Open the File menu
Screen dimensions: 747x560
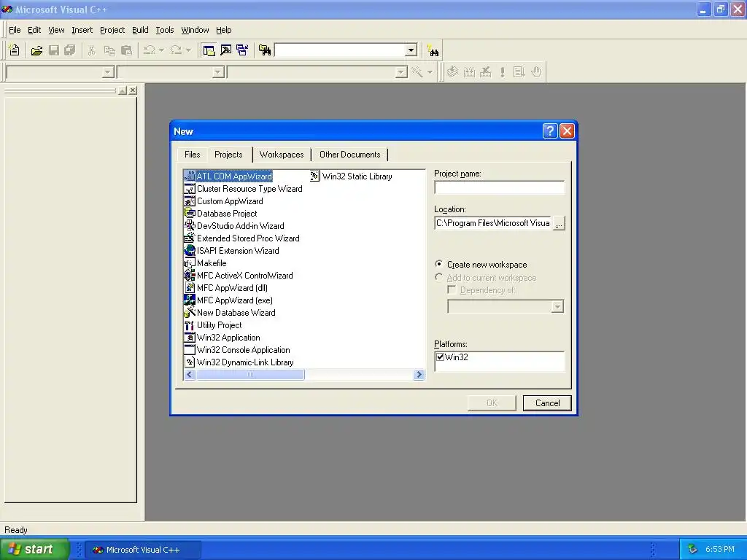click(15, 30)
